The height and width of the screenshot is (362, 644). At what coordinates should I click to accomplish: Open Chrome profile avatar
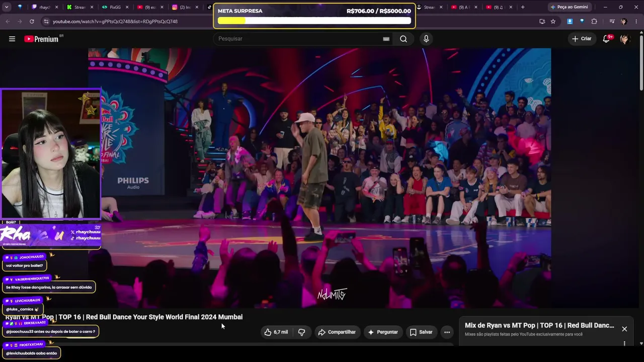[x=624, y=21]
